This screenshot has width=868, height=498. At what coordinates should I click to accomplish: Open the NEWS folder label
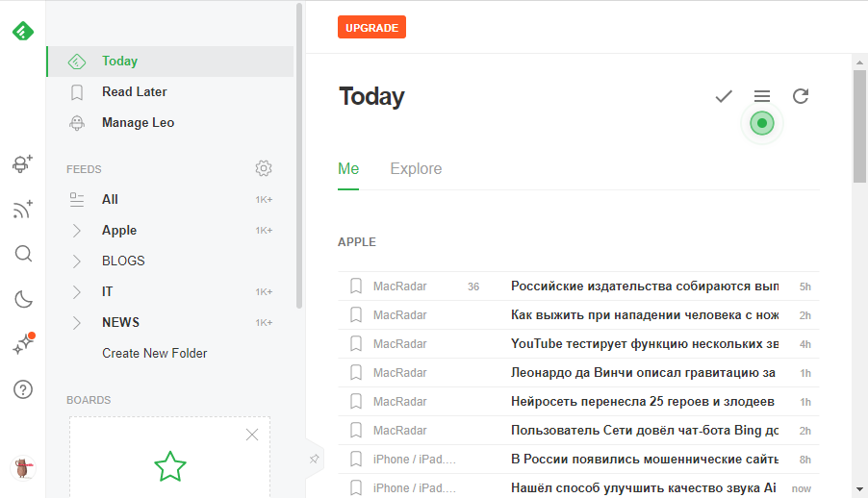click(120, 323)
